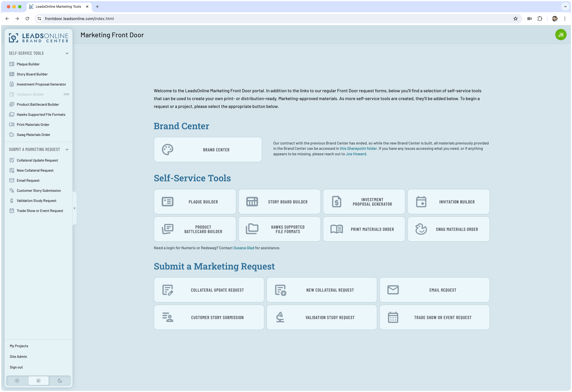Viewport: 572px width, 392px height.
Task: Click the open book icon on the Print Materials Order card
Action: point(337,229)
